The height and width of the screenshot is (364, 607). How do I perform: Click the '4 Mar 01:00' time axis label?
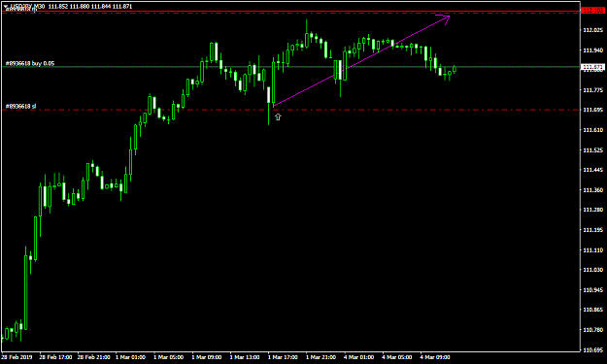coord(358,357)
